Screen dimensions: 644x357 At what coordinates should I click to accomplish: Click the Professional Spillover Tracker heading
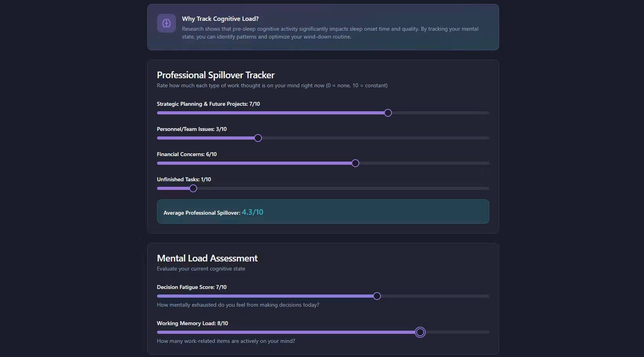click(x=216, y=75)
